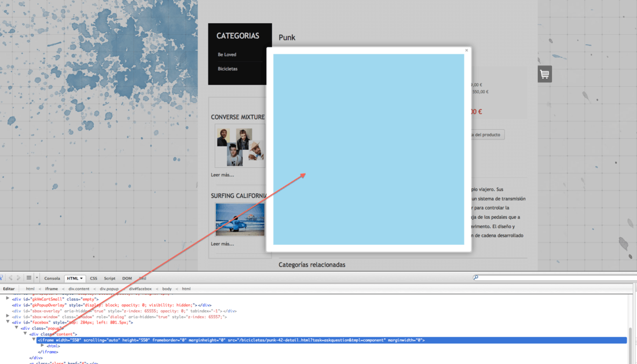637x364 pixels.
Task: Click Leer más under Converse Mixture
Action: point(222,175)
